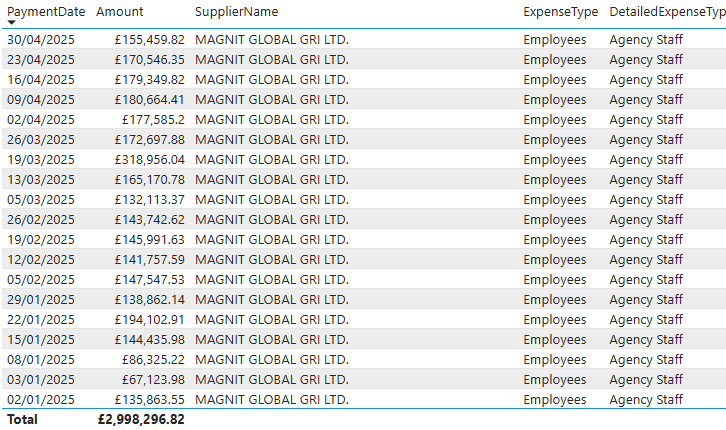
Task: Select the £318,956.04 amount cell
Action: point(150,160)
